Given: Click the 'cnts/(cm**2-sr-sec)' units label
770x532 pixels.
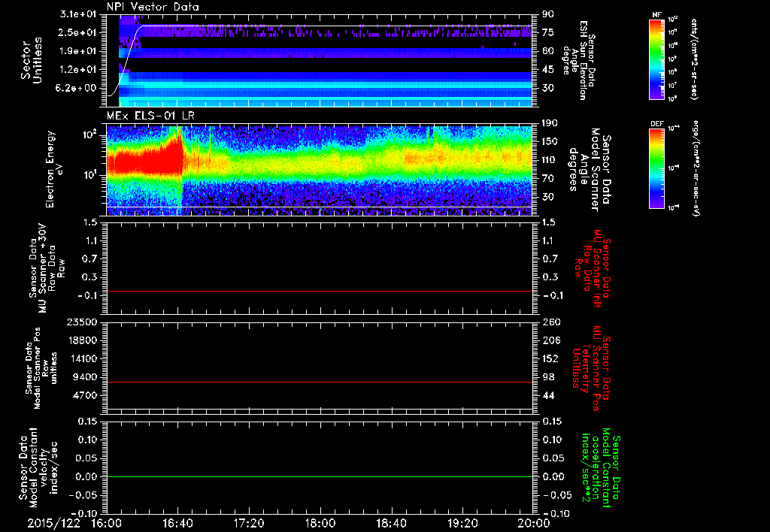Looking at the screenshot, I should (694, 59).
